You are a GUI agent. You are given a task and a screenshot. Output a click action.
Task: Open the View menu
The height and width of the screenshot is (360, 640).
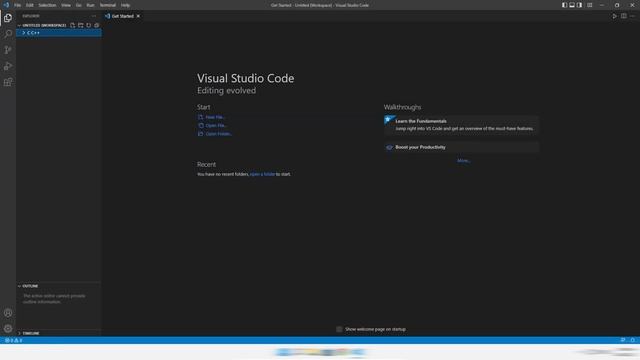pyautogui.click(x=66, y=5)
